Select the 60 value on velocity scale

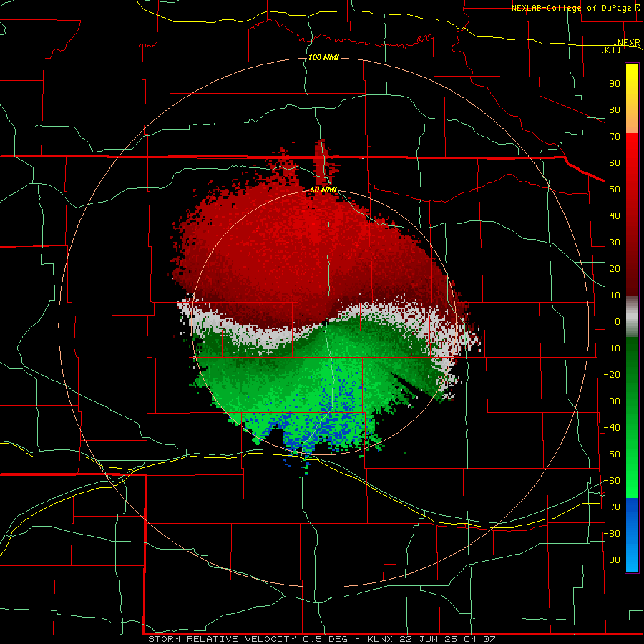click(615, 163)
